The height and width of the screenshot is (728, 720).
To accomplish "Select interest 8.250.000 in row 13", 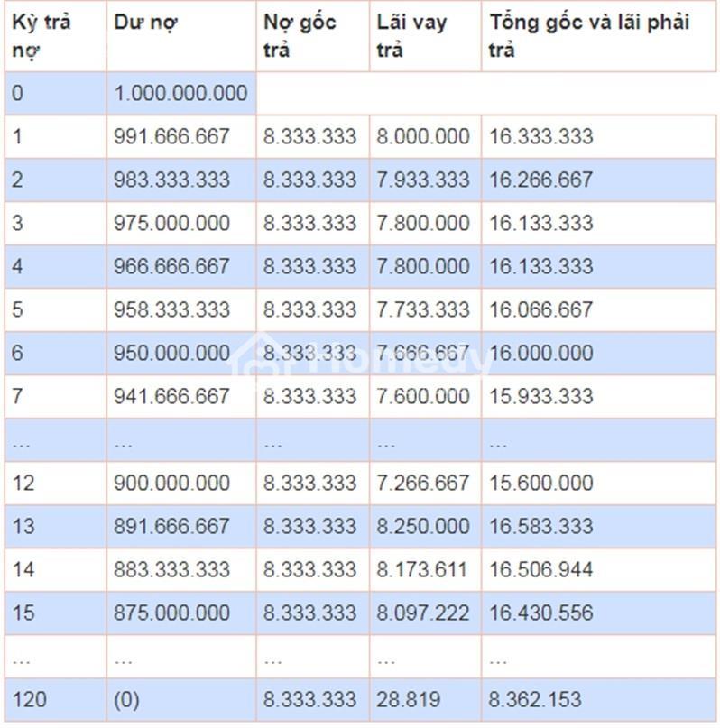I will pos(425,526).
